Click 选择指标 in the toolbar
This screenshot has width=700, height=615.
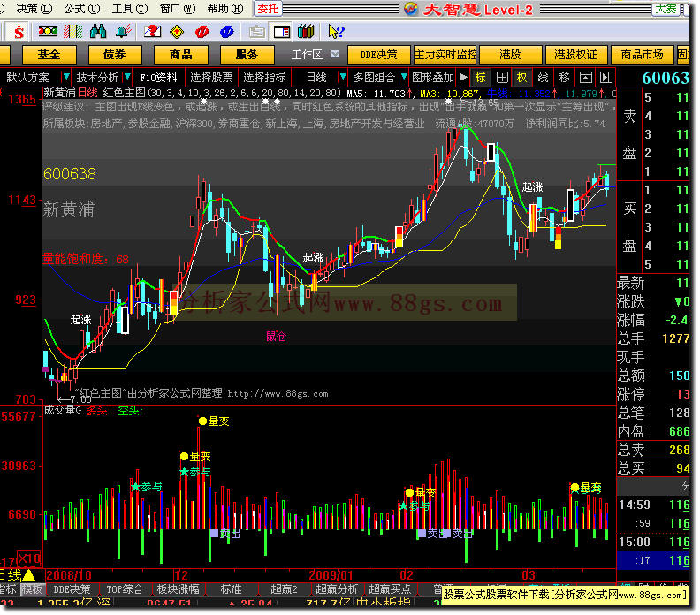pos(265,78)
